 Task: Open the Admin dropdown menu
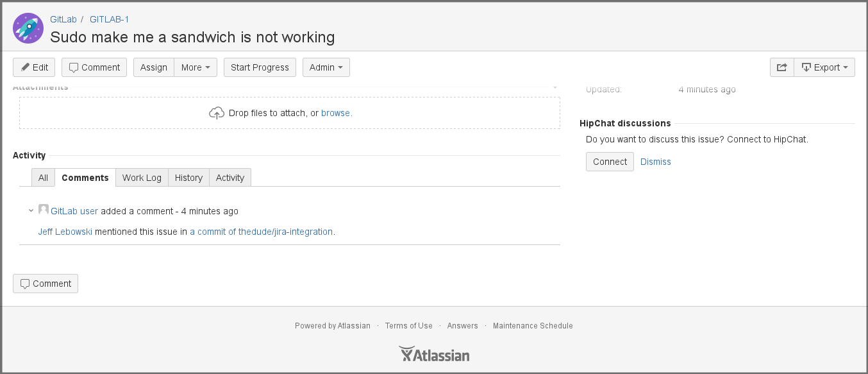point(326,67)
